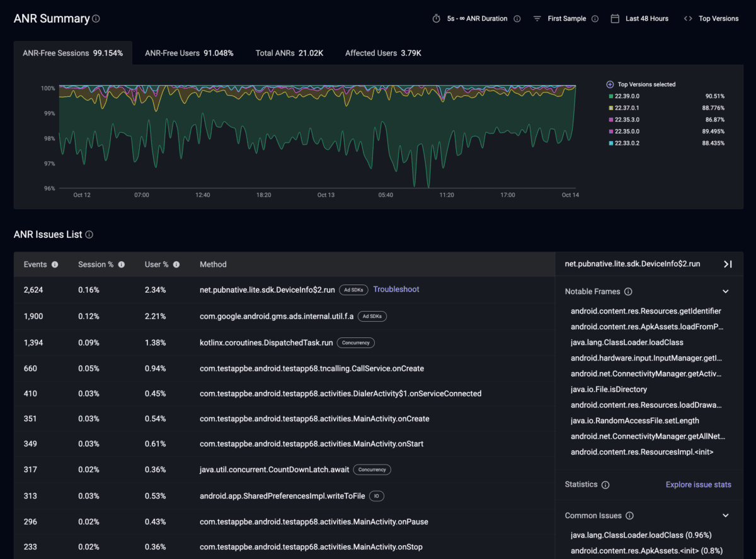756x559 pixels.
Task: Collapse the Notable Frames section
Action: [x=725, y=291]
